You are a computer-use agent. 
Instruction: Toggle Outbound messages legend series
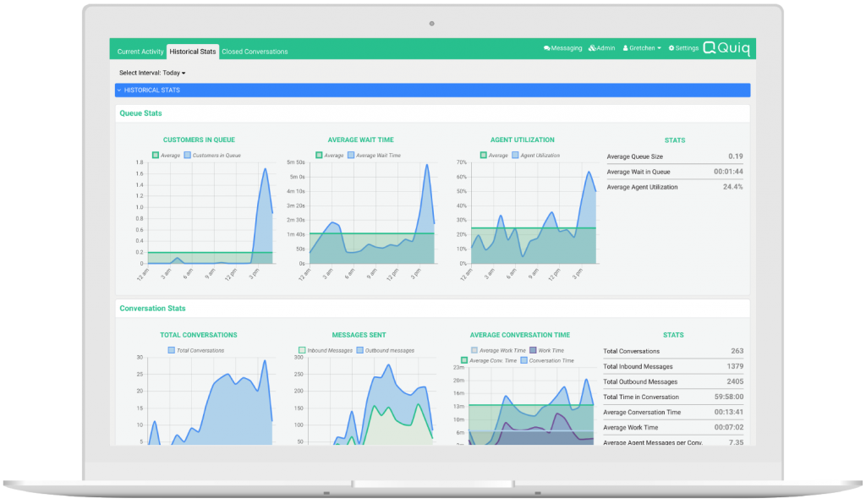point(386,350)
